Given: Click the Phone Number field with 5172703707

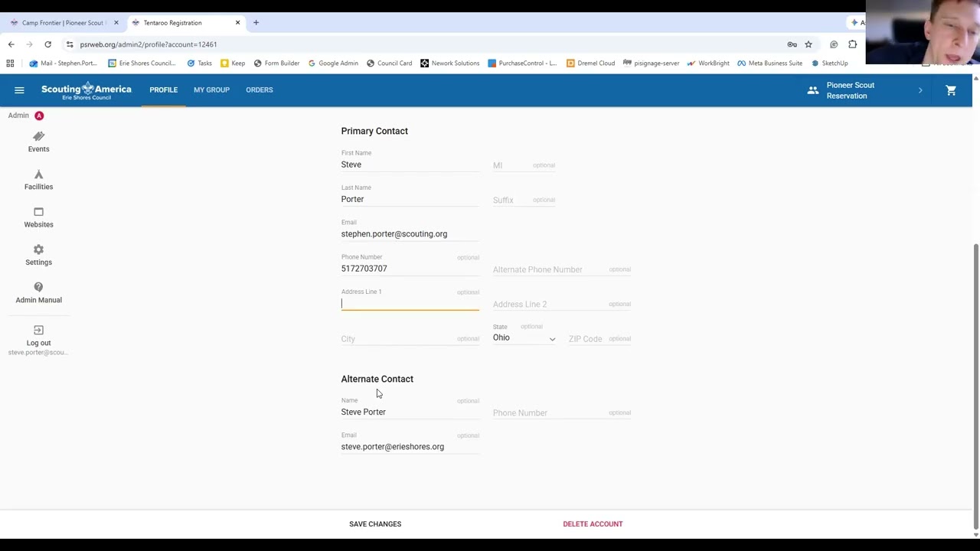Looking at the screenshot, I should (x=410, y=269).
